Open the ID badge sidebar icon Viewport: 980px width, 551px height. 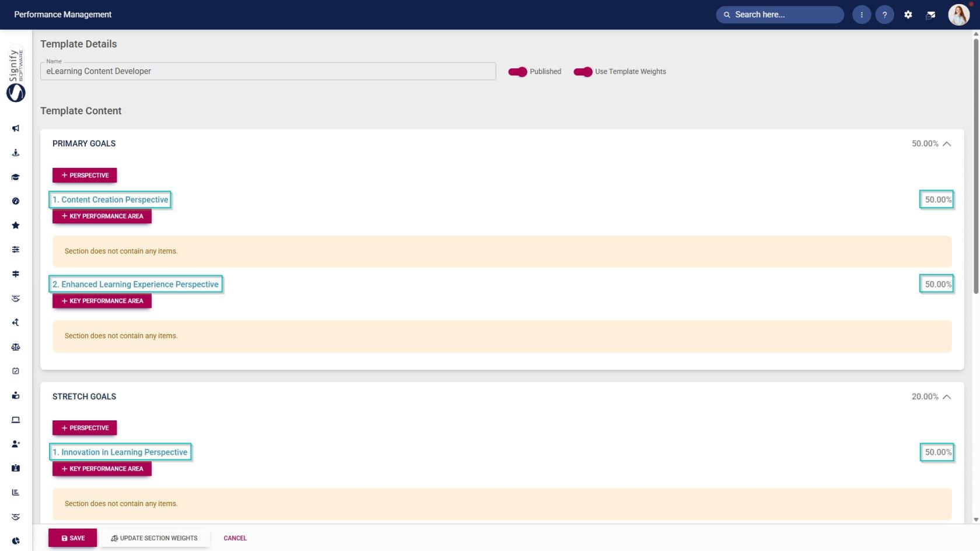pyautogui.click(x=16, y=468)
